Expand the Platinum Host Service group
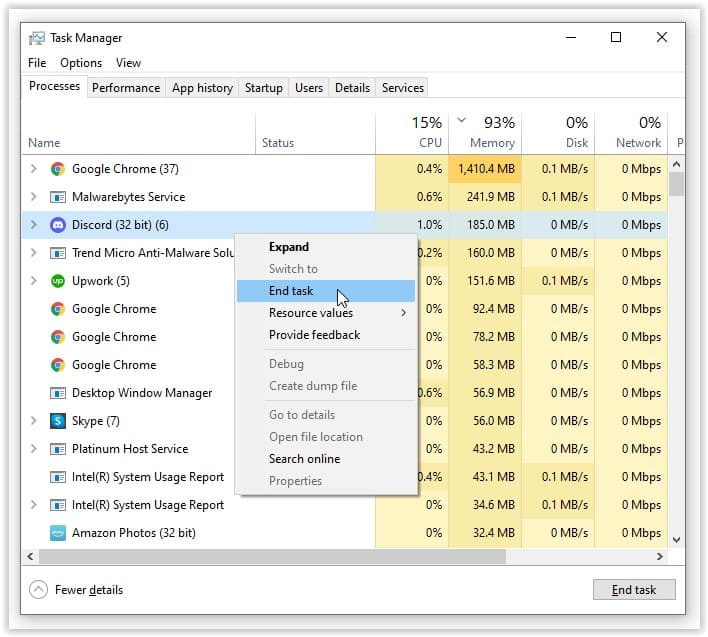Viewport: 708px width, 637px height. (x=33, y=449)
